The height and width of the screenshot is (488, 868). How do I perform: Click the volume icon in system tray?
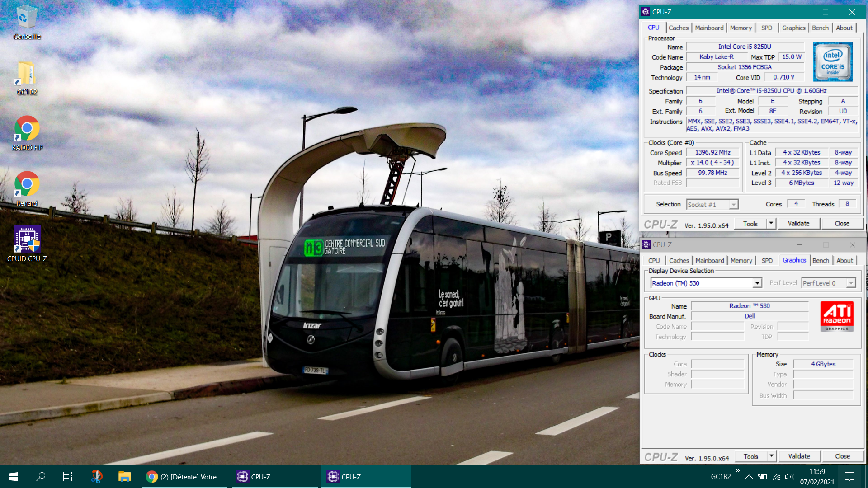coord(789,477)
